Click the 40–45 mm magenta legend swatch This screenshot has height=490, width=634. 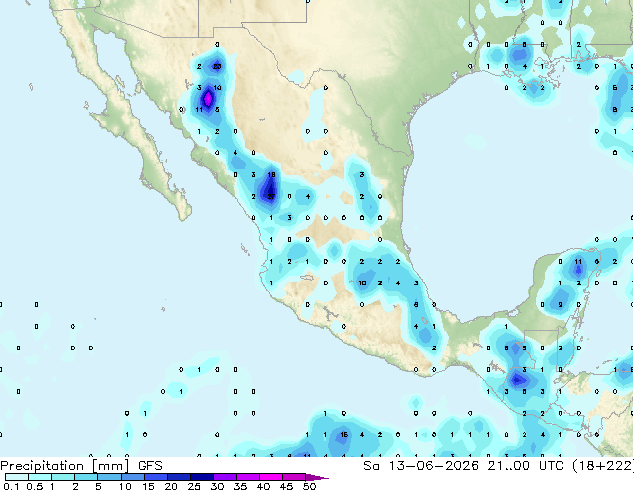[x=271, y=477]
